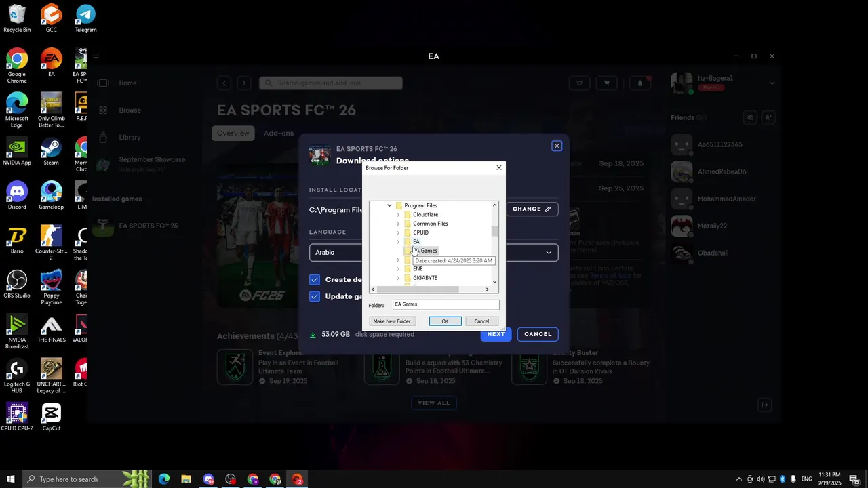
Task: Open the Recycle Bin desktop icon
Action: click(17, 19)
